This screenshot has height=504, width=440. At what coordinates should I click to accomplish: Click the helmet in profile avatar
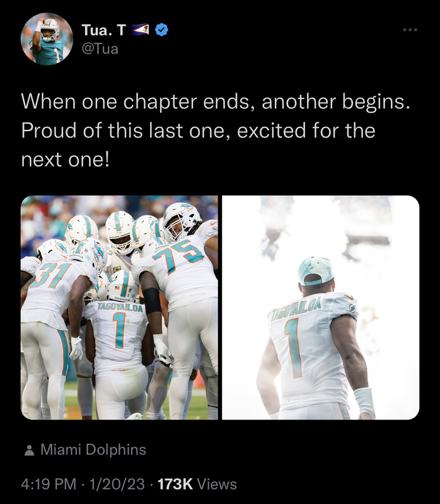[50, 30]
